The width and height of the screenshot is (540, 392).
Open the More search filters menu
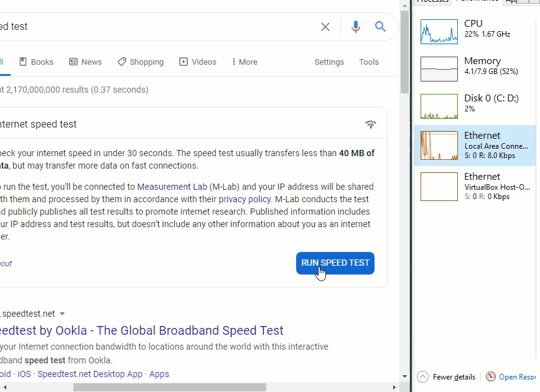(244, 62)
